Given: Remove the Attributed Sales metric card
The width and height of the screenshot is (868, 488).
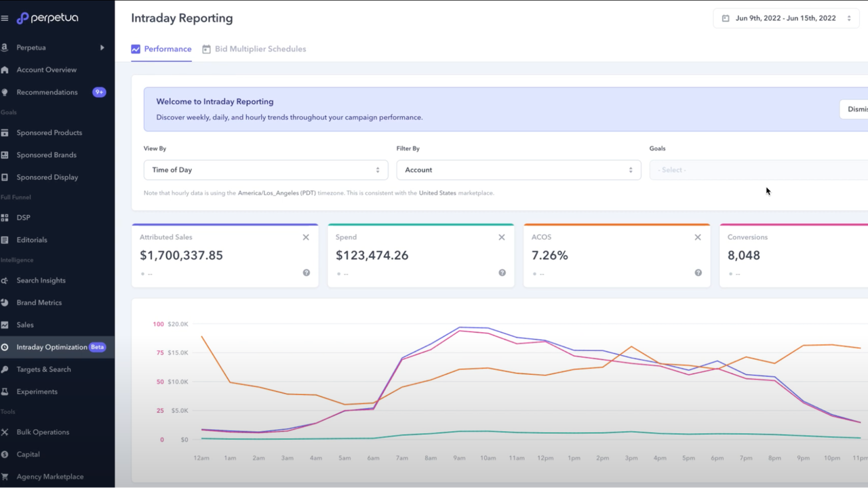Looking at the screenshot, I should (306, 237).
